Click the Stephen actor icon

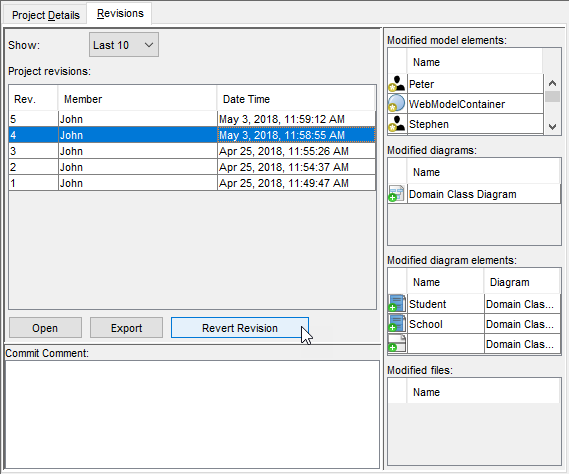[x=397, y=124]
